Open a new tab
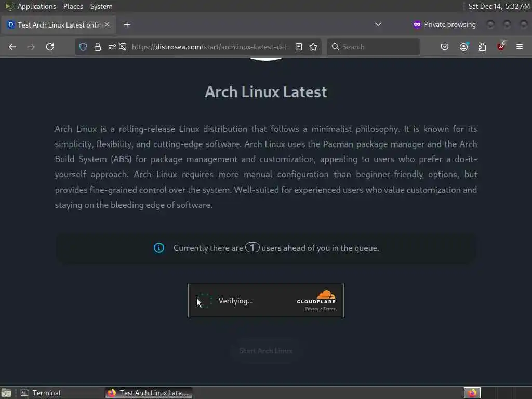 [x=127, y=25]
